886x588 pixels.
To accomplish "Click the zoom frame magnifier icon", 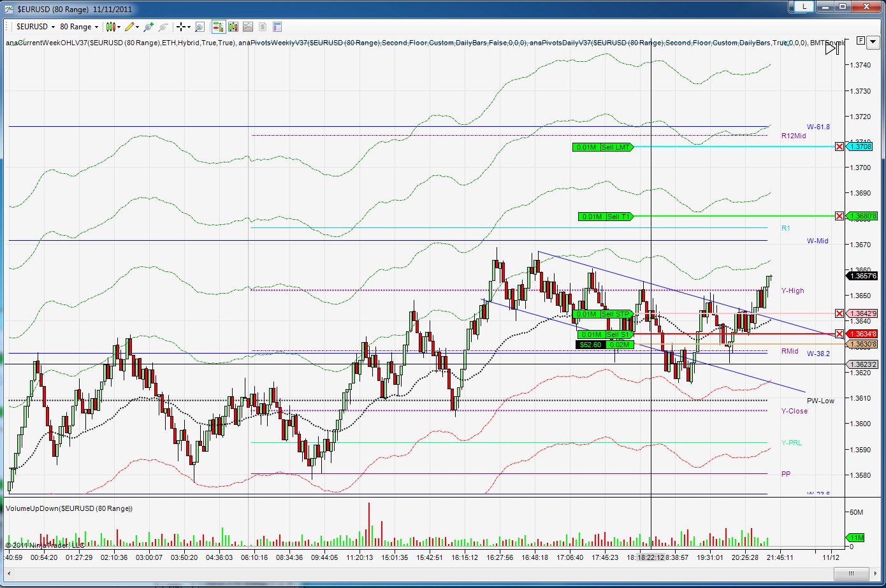I will [x=200, y=27].
